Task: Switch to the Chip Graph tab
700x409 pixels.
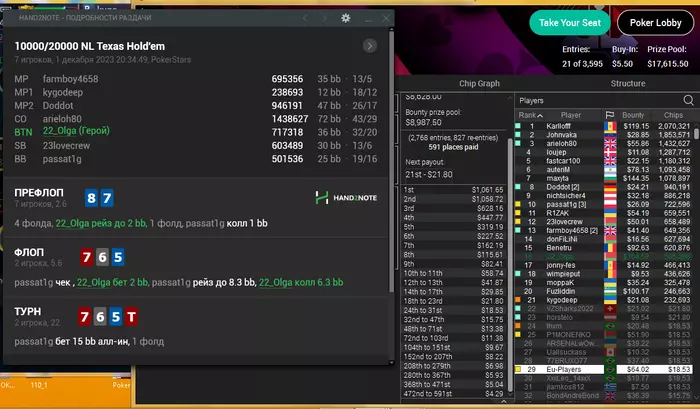Action: point(479,83)
